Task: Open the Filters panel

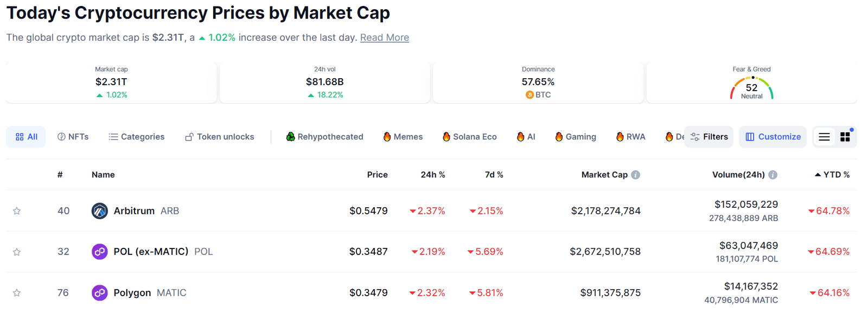Action: 709,137
